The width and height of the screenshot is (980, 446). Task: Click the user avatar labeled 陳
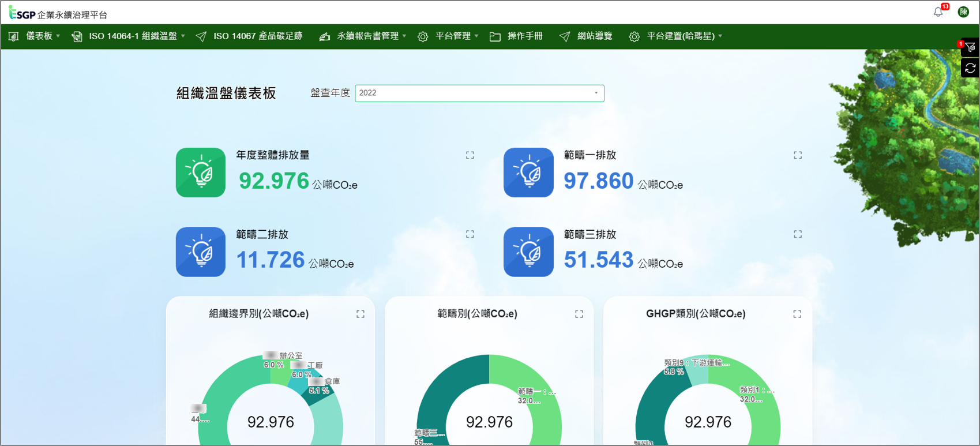963,12
